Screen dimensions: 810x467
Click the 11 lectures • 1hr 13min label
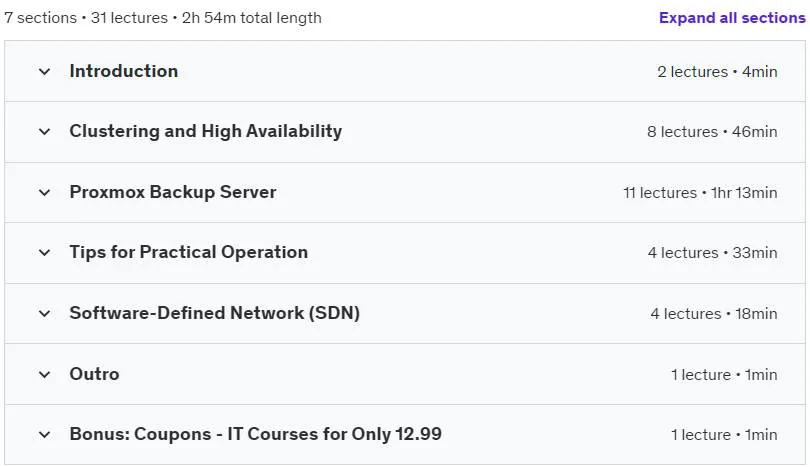click(700, 193)
